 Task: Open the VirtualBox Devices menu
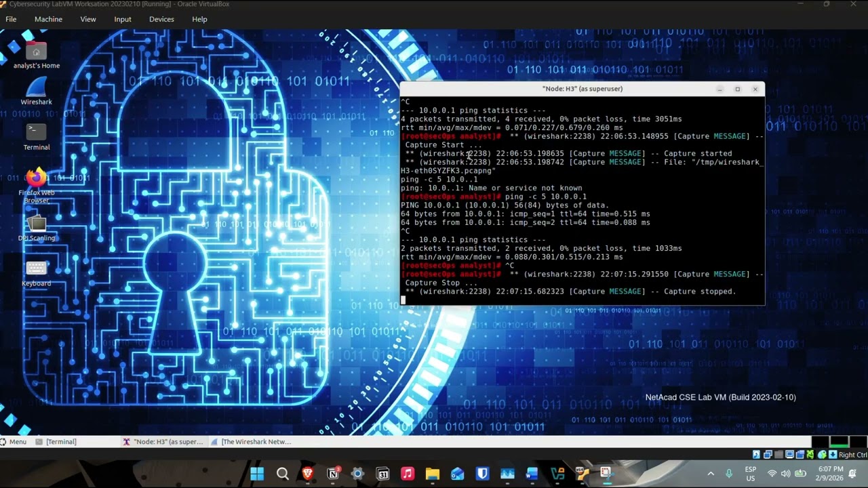coord(161,19)
